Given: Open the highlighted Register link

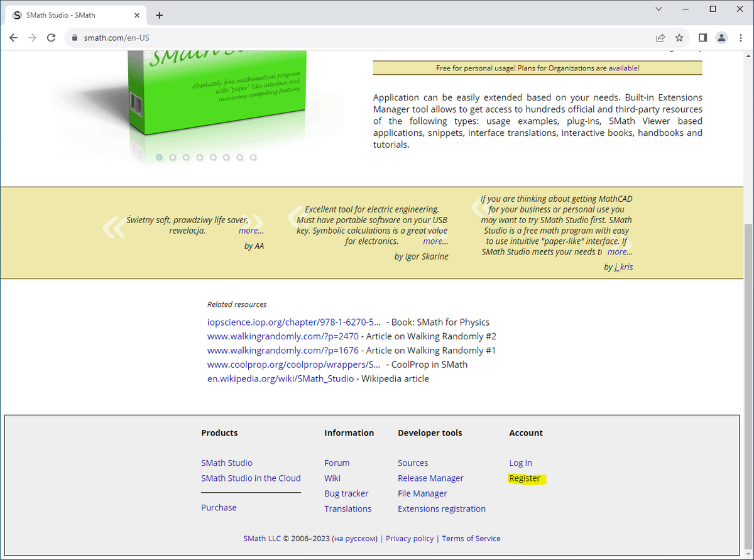Looking at the screenshot, I should click(525, 478).
